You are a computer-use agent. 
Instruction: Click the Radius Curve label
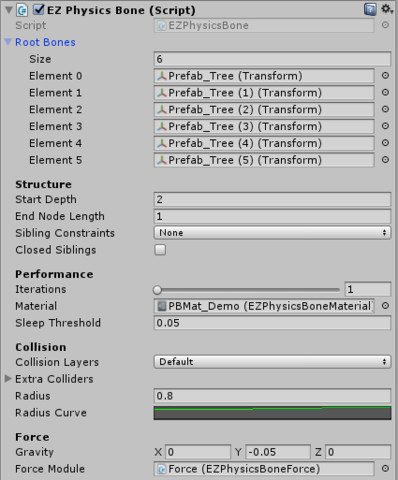pos(51,413)
